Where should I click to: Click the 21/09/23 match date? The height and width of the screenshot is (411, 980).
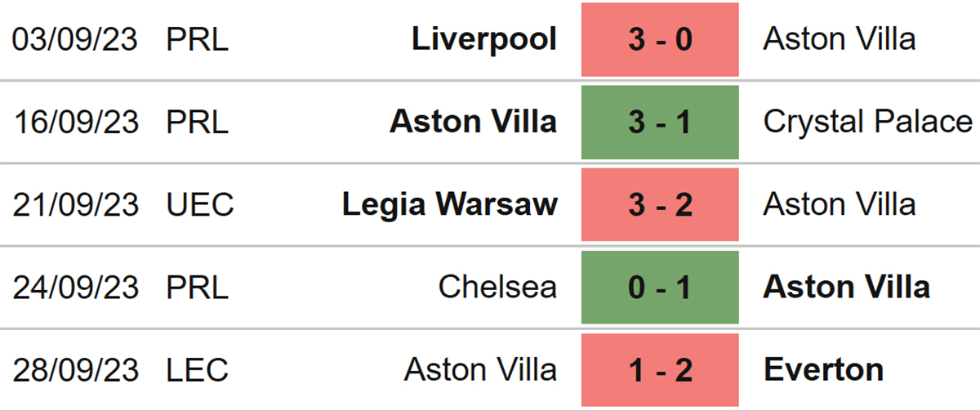(x=76, y=204)
